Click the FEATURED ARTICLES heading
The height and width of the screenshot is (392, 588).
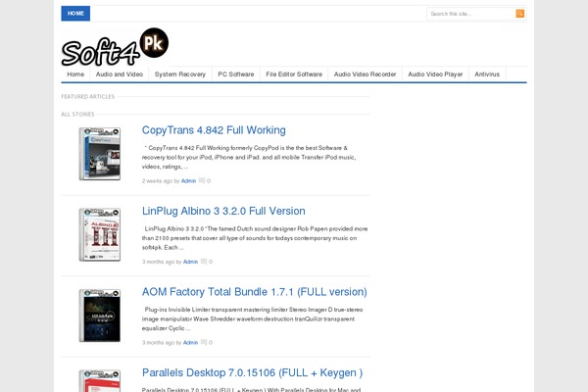coord(88,96)
